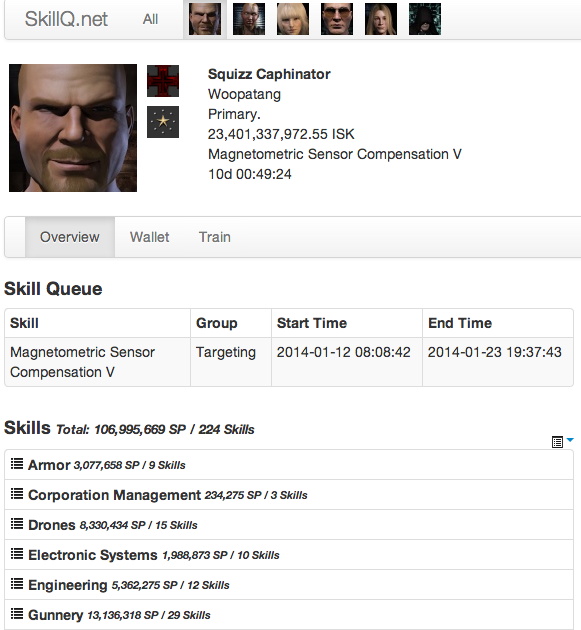Open the Overview tab
The width and height of the screenshot is (581, 630).
tap(70, 237)
